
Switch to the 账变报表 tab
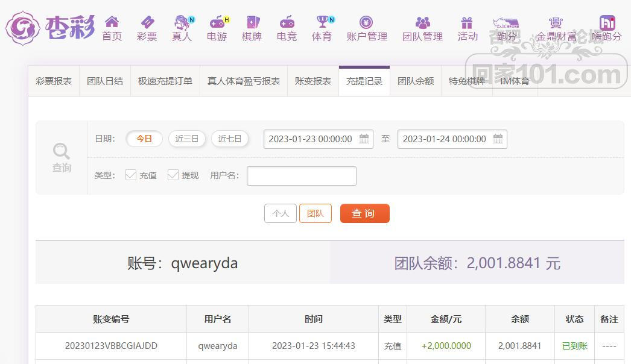pyautogui.click(x=313, y=81)
